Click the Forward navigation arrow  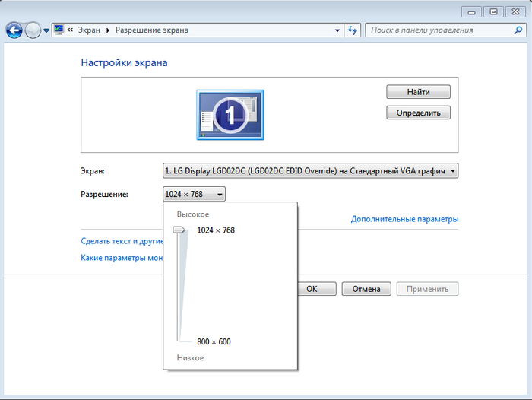point(33,30)
